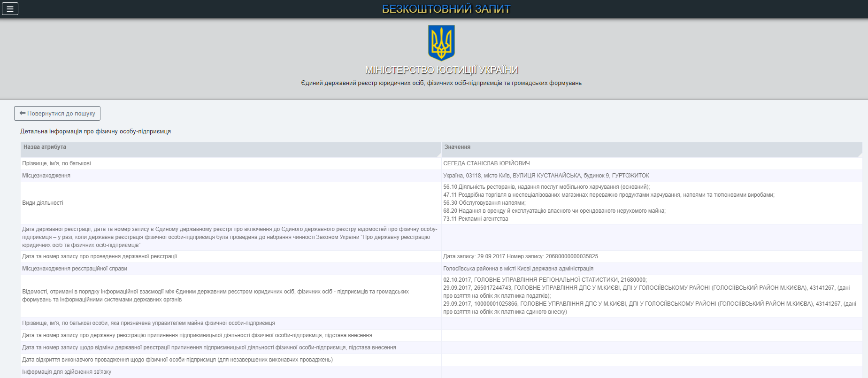Select activity line 73.11 Рекламні агентства
This screenshot has height=378, width=868.
[x=475, y=219]
